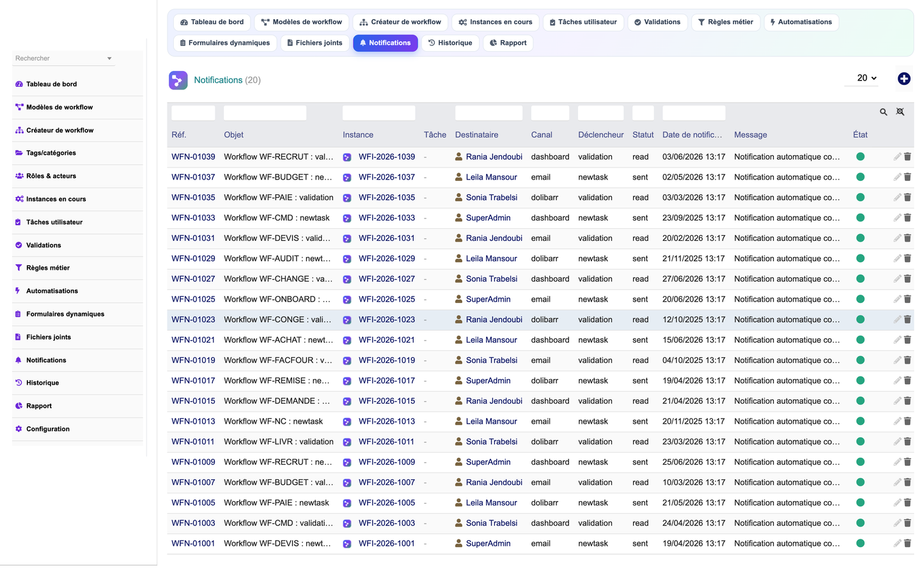Delete notification WFN-01033 with trash icon
Image resolution: width=924 pixels, height=572 pixels.
907,218
